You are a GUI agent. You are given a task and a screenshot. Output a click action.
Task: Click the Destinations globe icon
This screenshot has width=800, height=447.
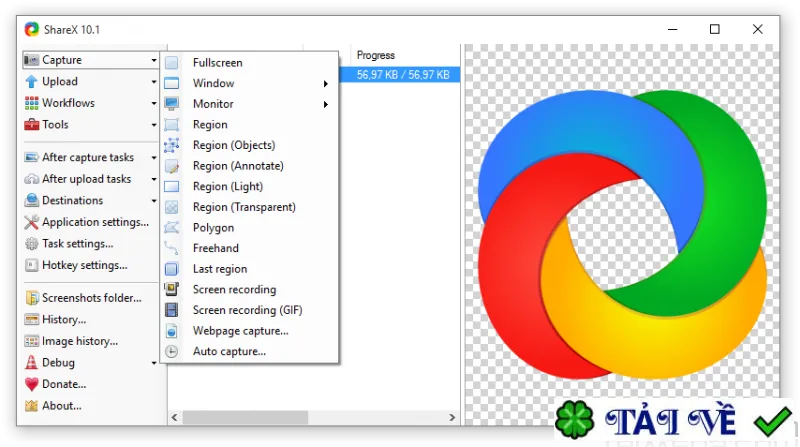pyautogui.click(x=32, y=201)
